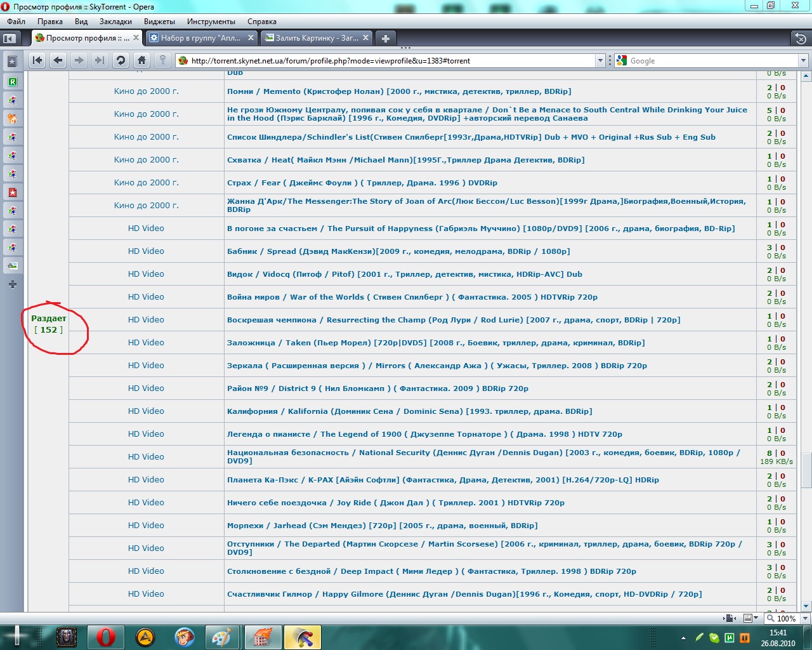Viewport: 812px width, 650px height.
Task: Show hidden system tray icons
Action: pos(683,637)
